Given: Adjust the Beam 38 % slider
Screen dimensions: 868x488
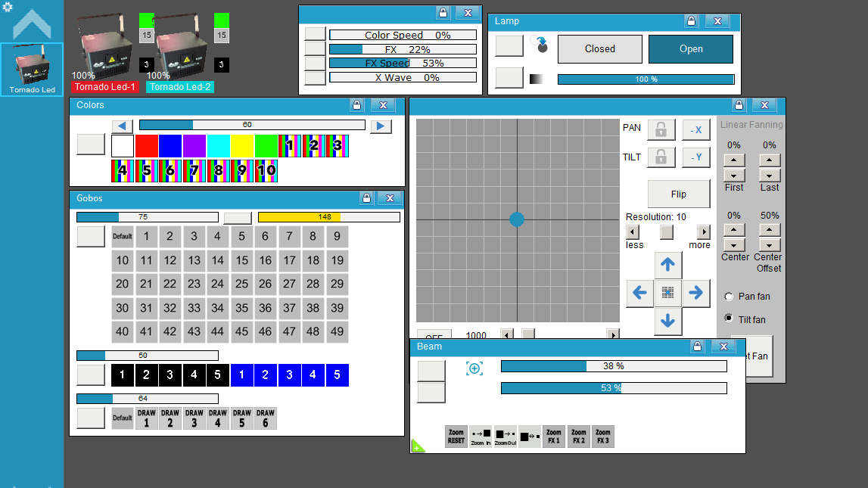Looking at the screenshot, I should tap(614, 366).
